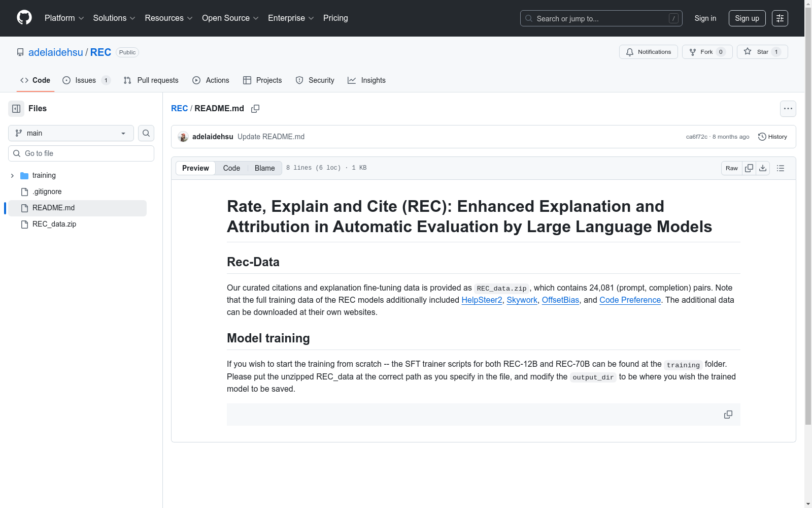Screen dimensions: 812x508
Task: Copy file path next to README.md
Action: pyautogui.click(x=255, y=109)
